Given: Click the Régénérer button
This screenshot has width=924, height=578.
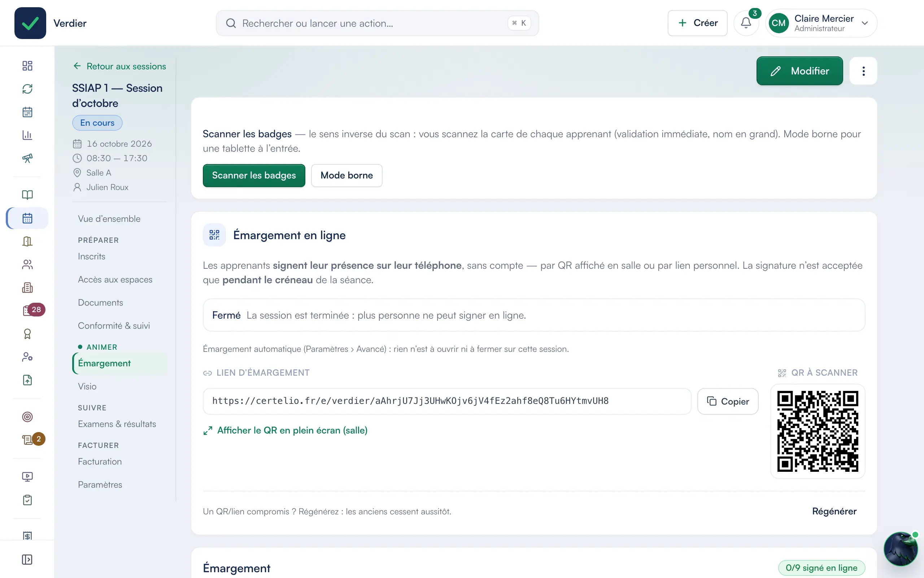Looking at the screenshot, I should coord(834,512).
